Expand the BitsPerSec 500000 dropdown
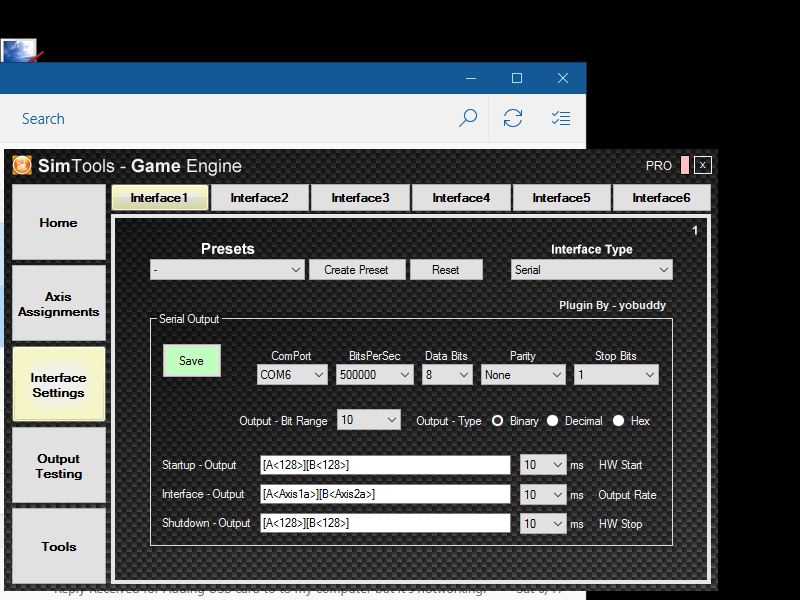The height and width of the screenshot is (600, 800). 374,375
